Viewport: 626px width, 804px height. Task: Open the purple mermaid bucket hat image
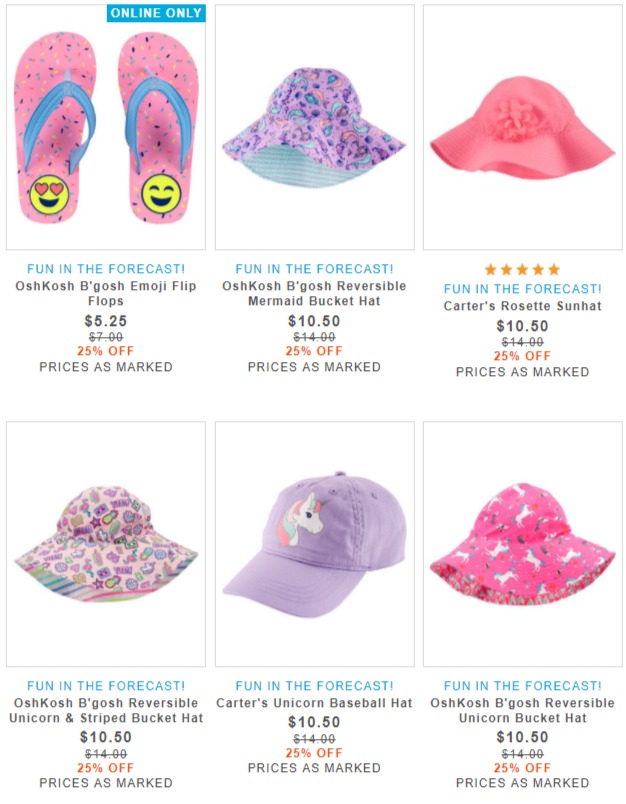314,127
